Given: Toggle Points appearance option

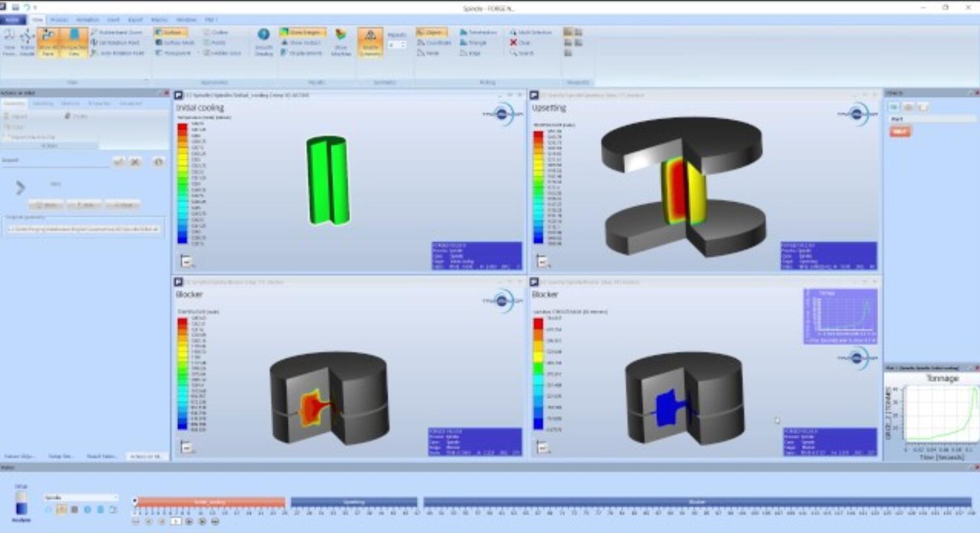Looking at the screenshot, I should point(215,42).
